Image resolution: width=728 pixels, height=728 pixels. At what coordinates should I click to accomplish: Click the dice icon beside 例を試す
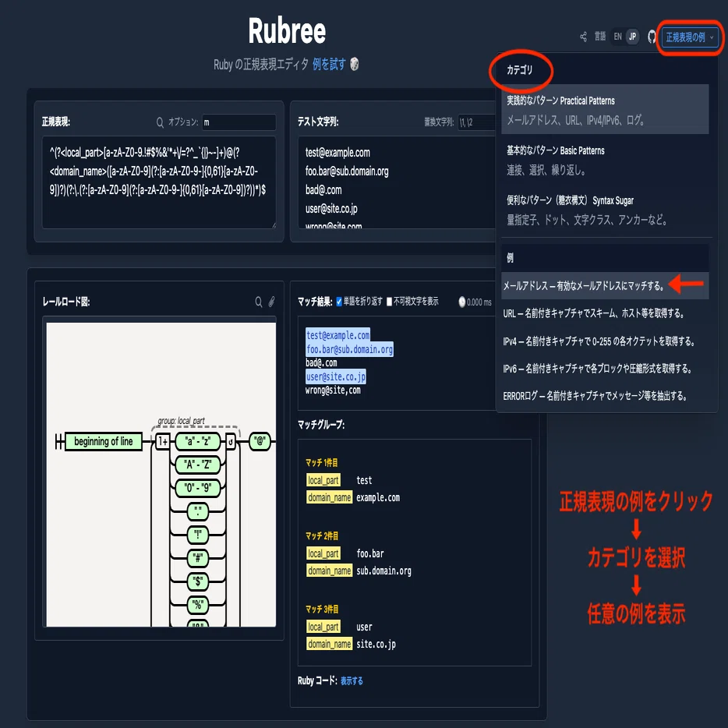click(x=354, y=64)
